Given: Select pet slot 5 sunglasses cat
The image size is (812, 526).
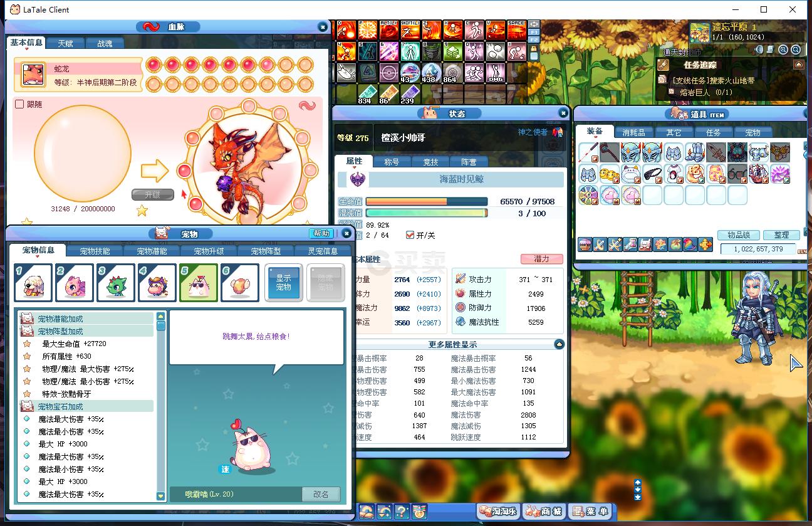Looking at the screenshot, I should (199, 283).
